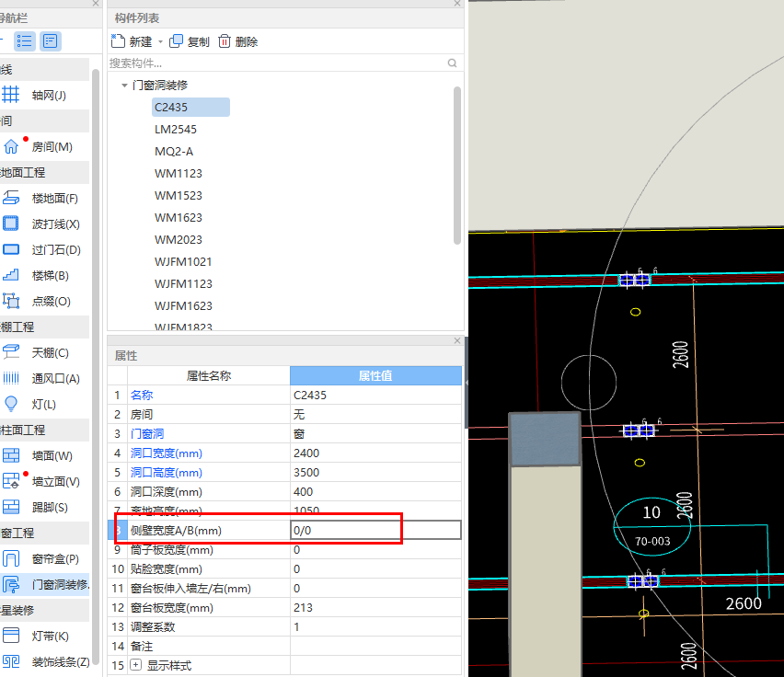This screenshot has height=677, width=784.
Task: Select component MQ2-A in the list
Action: tap(174, 151)
